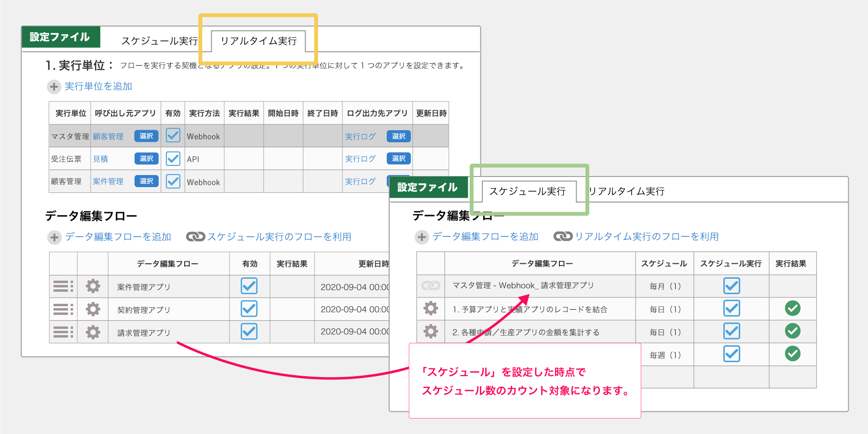Toggle 有効 checkbox for マスタ管理 row
Viewport: 868px width, 434px height.
(x=173, y=136)
